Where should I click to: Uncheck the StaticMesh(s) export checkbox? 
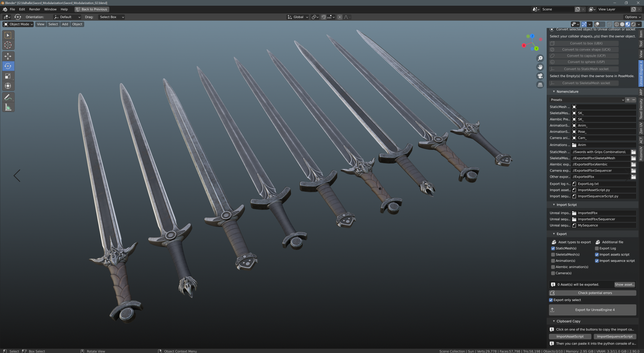(x=553, y=248)
